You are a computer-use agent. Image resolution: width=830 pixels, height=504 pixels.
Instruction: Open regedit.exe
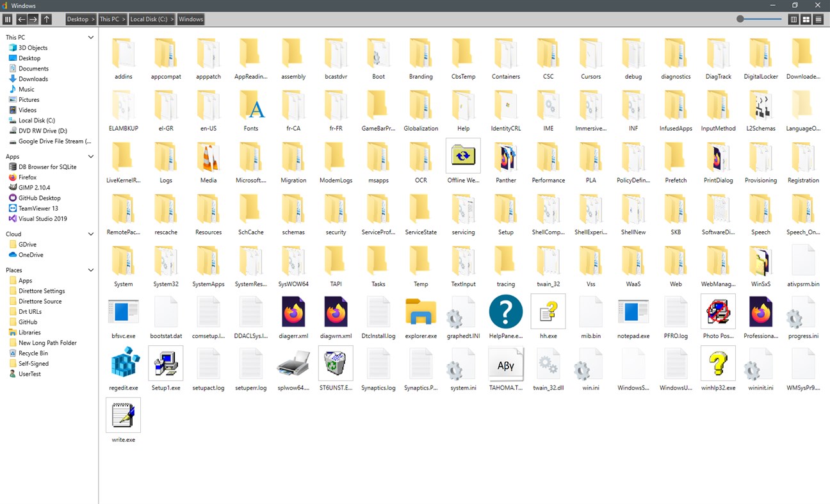123,368
